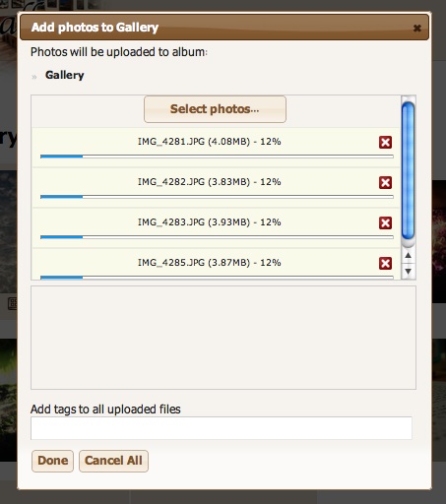Close the Add photos to Gallery dialog
This screenshot has width=446, height=504.
click(417, 29)
